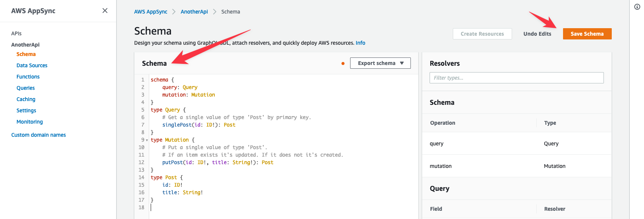Click the putPost field line in editor
This screenshot has width=644, height=219.
coord(218,162)
